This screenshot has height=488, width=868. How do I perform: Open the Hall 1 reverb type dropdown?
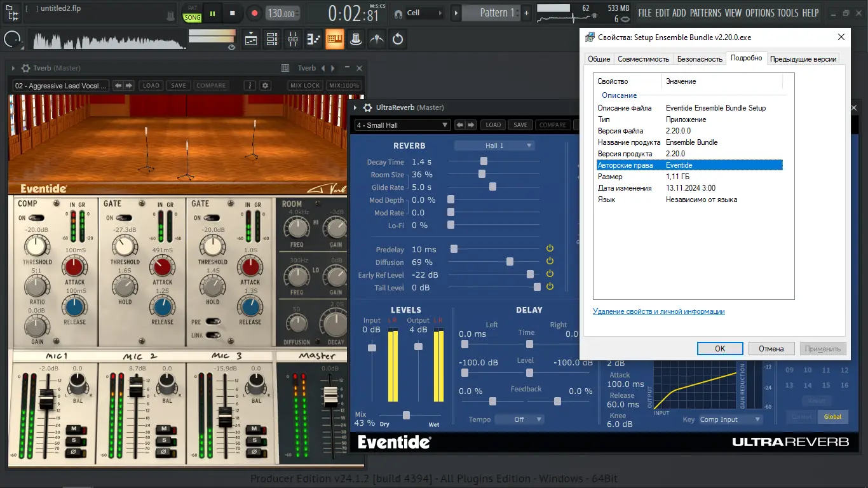494,146
